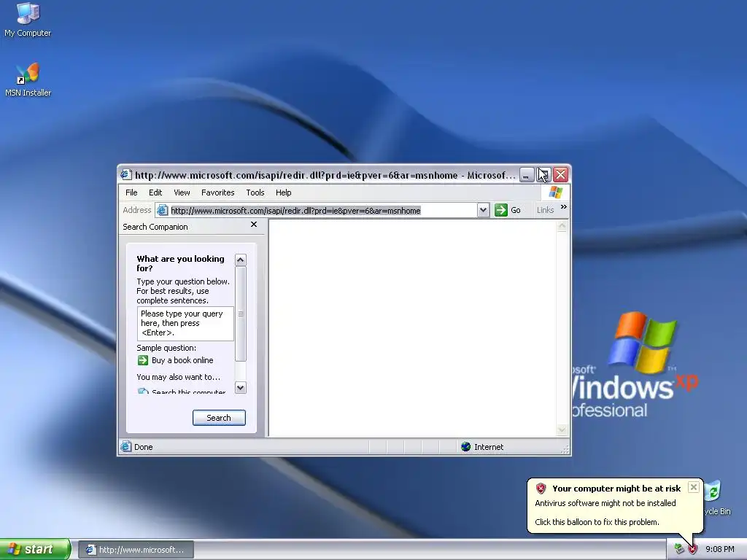Click the Windows flag throbber logo
The height and width of the screenshot is (560, 747).
555,192
